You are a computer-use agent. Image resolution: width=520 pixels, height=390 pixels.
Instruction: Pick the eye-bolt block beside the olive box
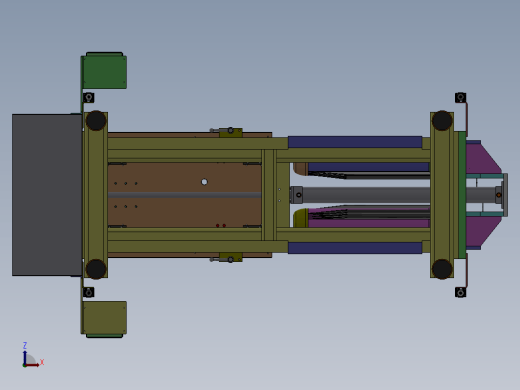[x=88, y=292]
